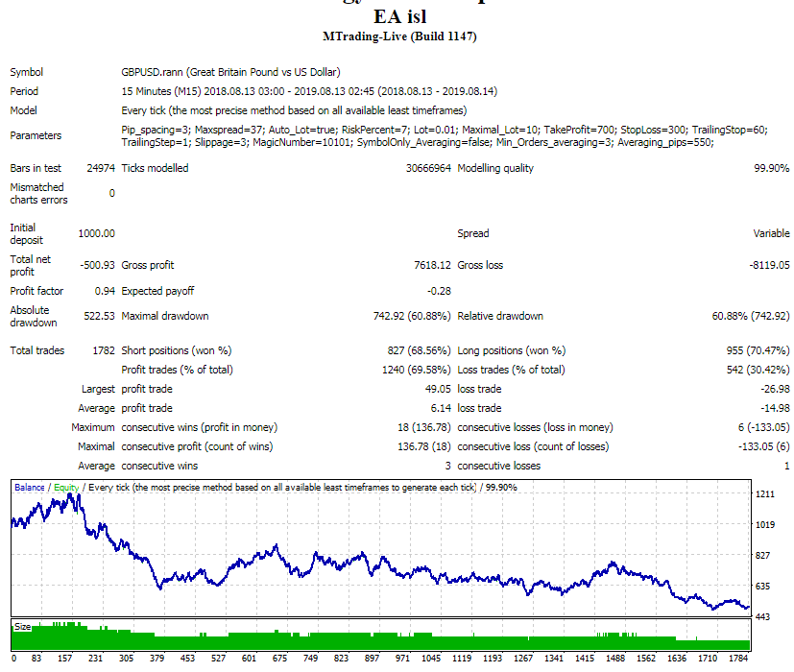Click the 'Long positions (won %)' label
794x672 pixels.
[512, 350]
